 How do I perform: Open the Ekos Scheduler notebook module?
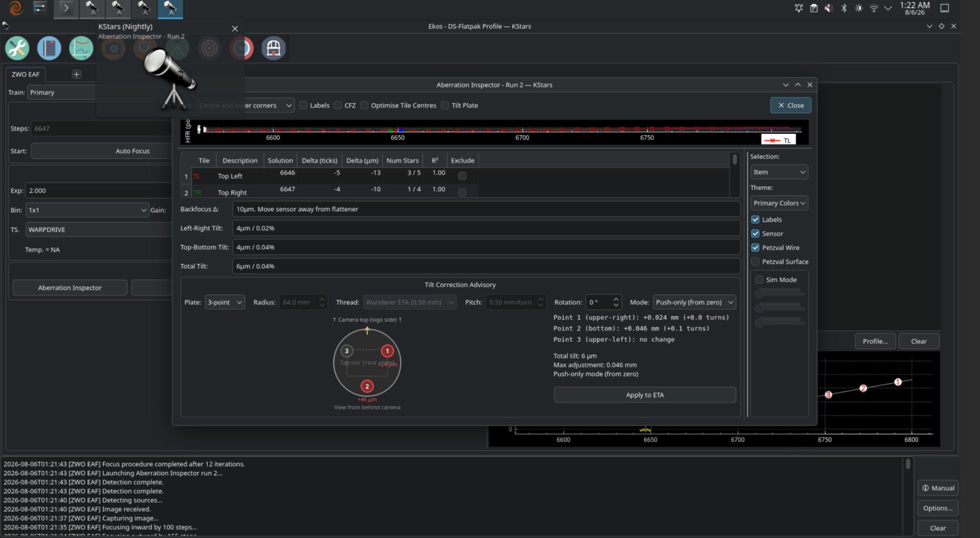tap(49, 48)
